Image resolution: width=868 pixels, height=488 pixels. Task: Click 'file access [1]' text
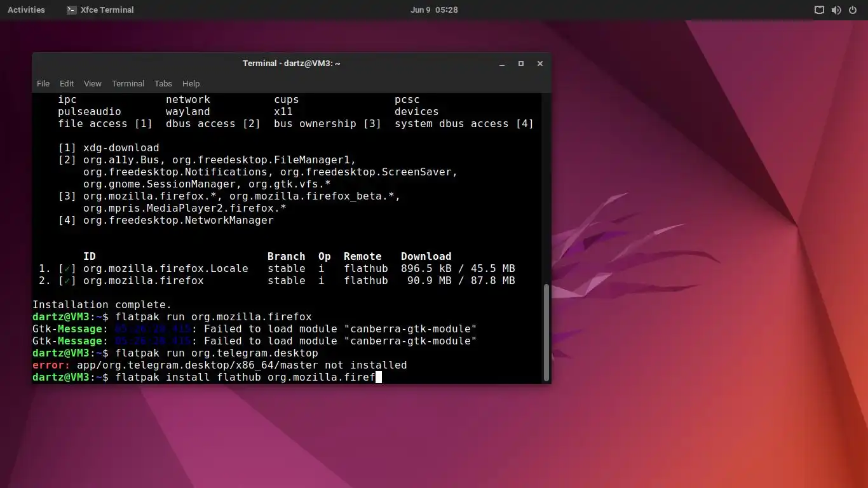pyautogui.click(x=105, y=124)
